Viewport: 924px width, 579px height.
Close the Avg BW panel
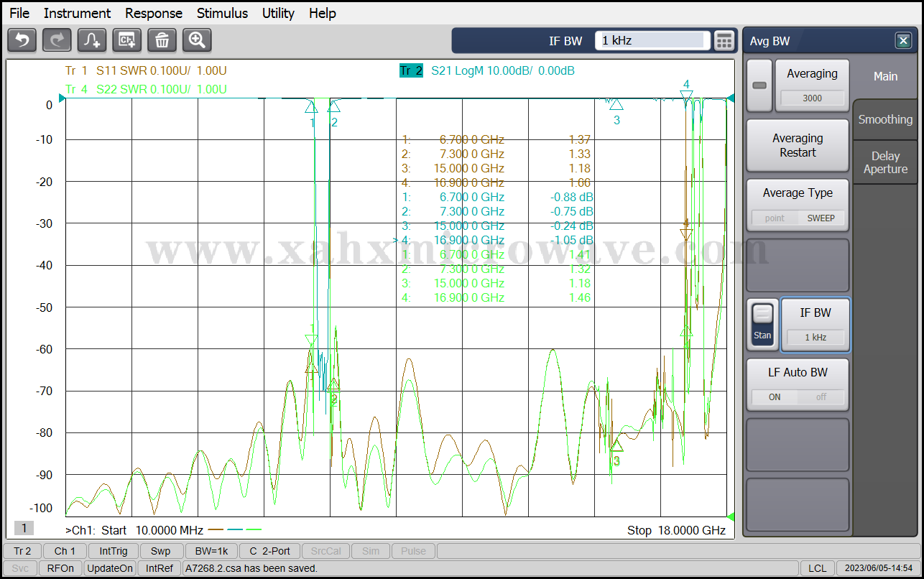click(903, 41)
